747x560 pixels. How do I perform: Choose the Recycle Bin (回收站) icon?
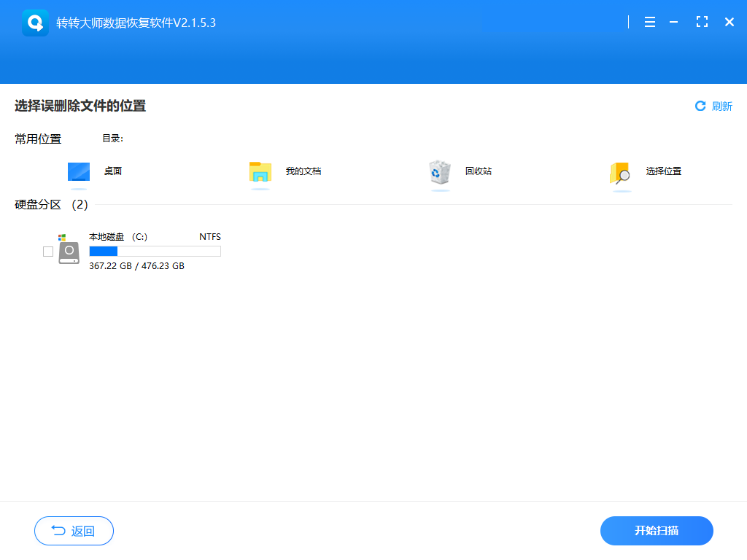pos(440,172)
